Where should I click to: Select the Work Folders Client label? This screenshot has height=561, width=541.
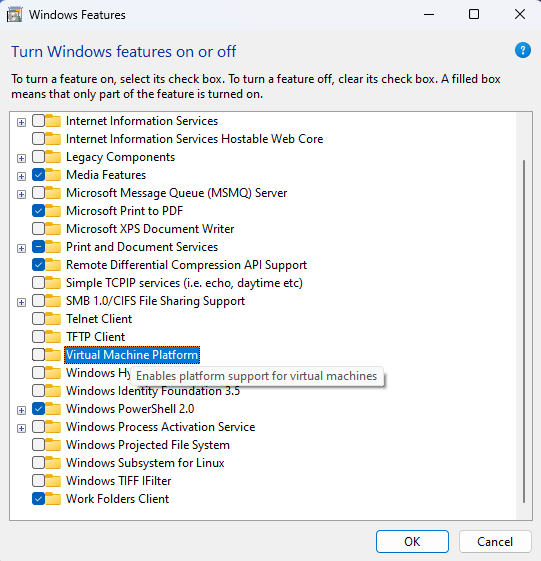coord(117,499)
